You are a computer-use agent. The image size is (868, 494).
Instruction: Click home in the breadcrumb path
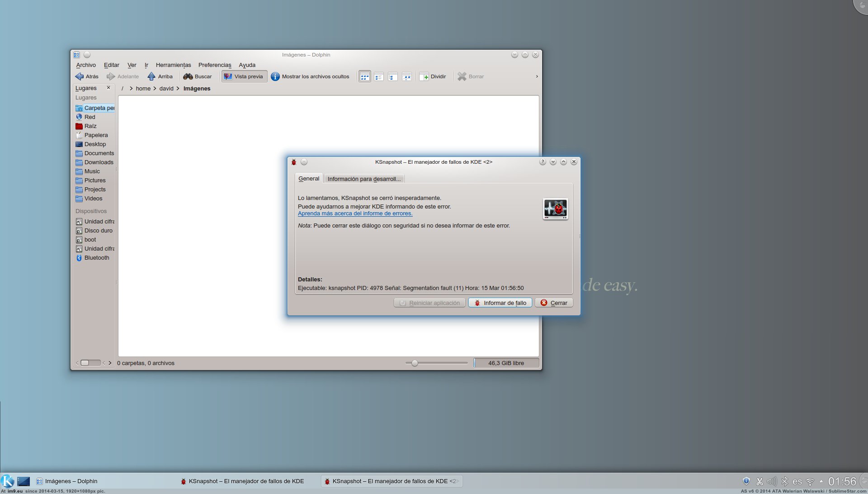143,89
